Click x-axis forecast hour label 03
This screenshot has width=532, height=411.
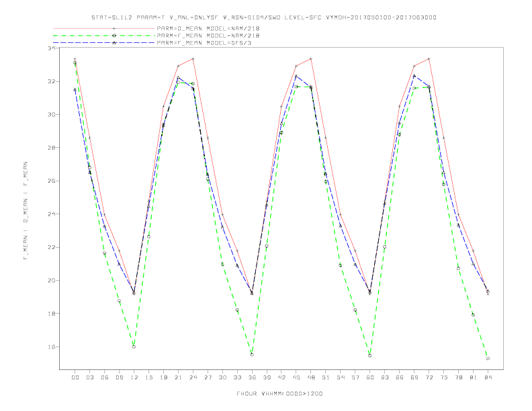[x=90, y=377]
